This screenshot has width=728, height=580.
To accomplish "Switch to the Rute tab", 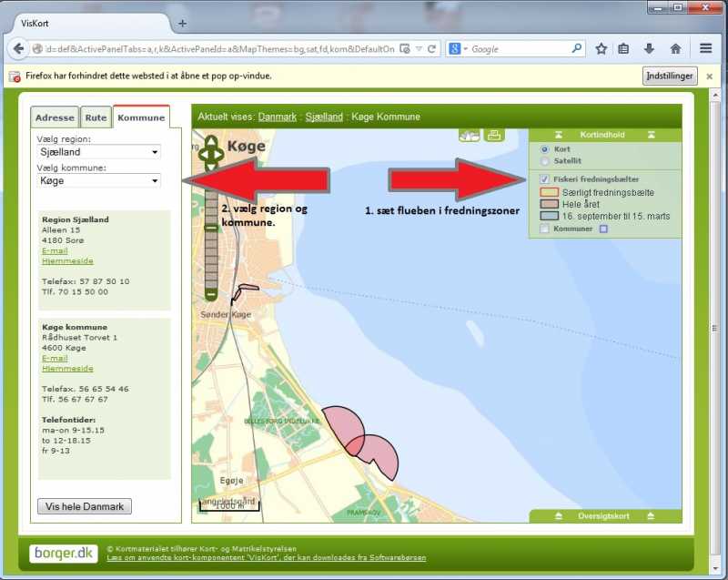I will [96, 117].
